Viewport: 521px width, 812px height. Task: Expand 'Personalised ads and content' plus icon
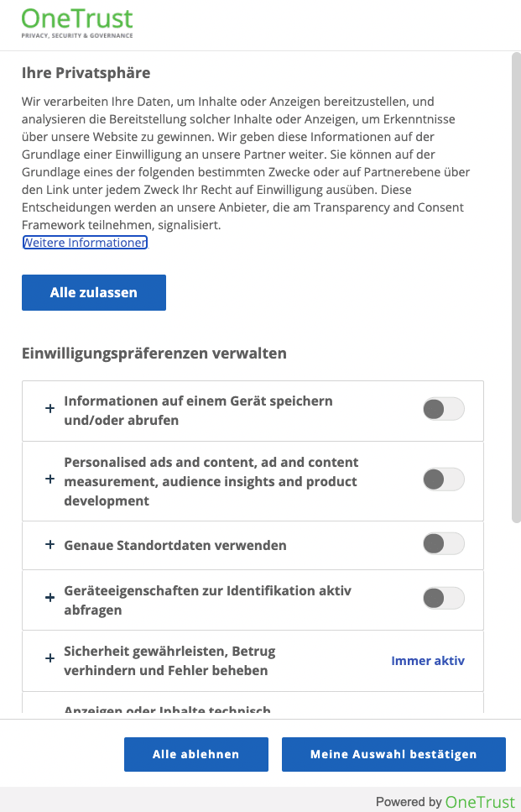(49, 480)
